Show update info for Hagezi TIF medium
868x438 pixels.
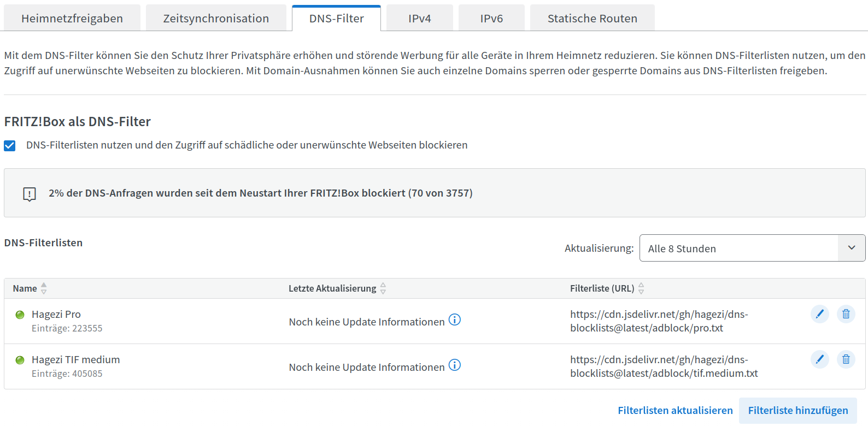coord(455,365)
